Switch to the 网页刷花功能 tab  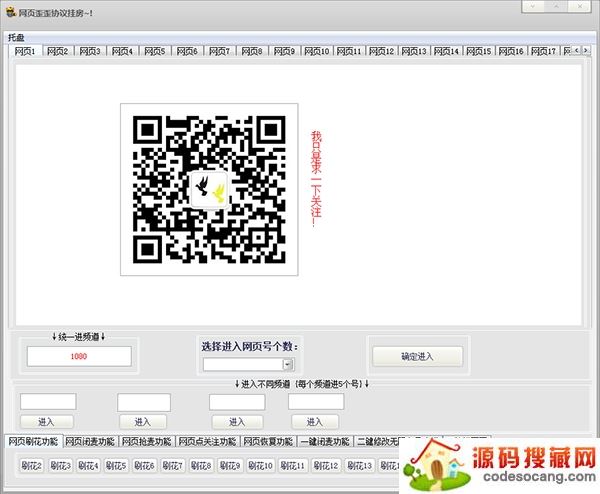tap(33, 441)
